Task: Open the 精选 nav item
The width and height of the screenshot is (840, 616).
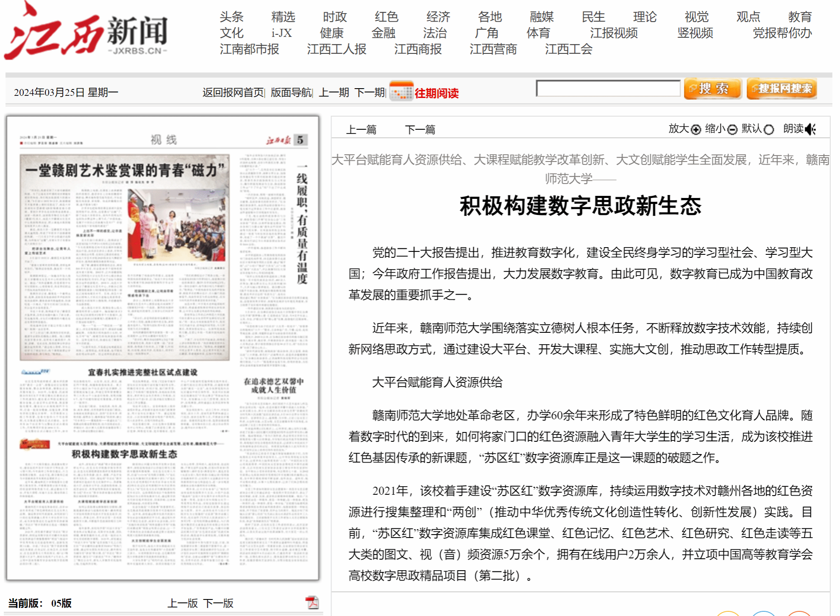Action: click(283, 17)
